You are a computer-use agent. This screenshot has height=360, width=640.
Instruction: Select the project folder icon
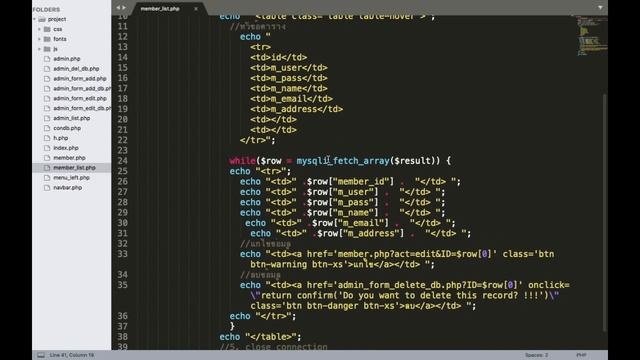pyautogui.click(x=42, y=19)
